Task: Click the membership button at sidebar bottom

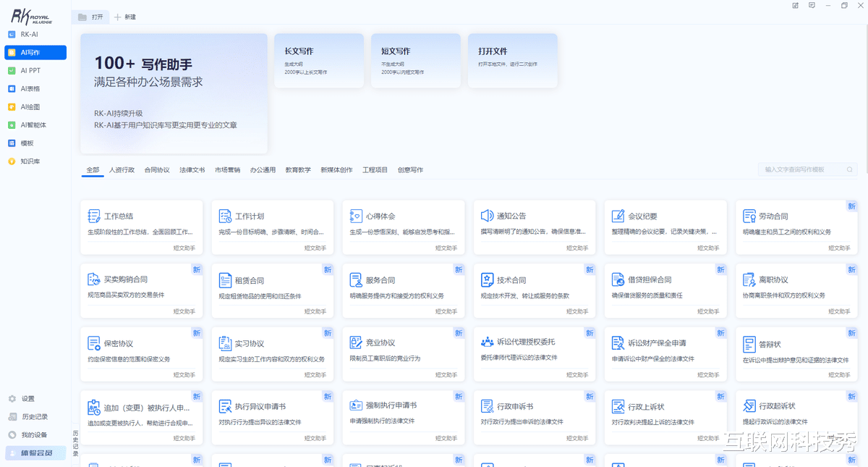Action: 35,453
